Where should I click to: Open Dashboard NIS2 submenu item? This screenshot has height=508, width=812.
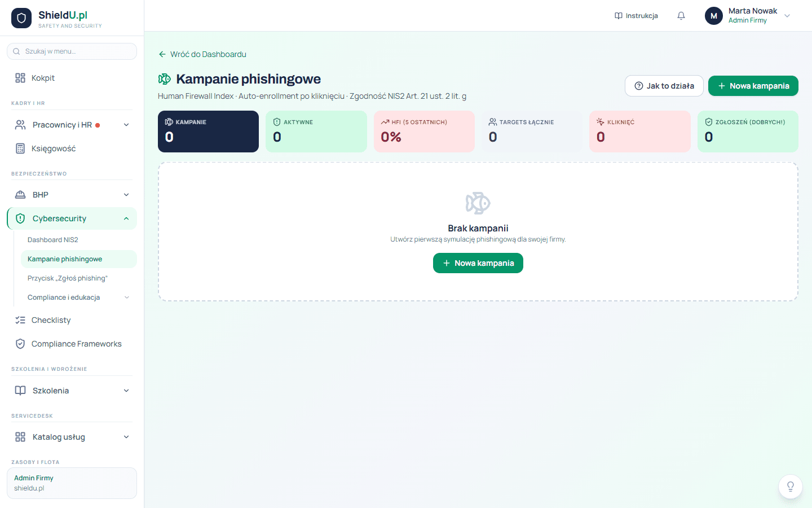(x=78, y=240)
